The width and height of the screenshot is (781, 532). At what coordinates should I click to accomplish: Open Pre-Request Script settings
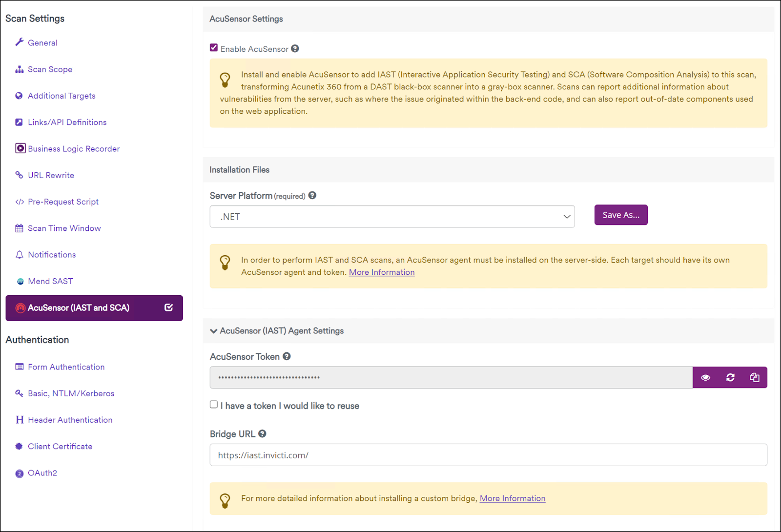tap(63, 202)
